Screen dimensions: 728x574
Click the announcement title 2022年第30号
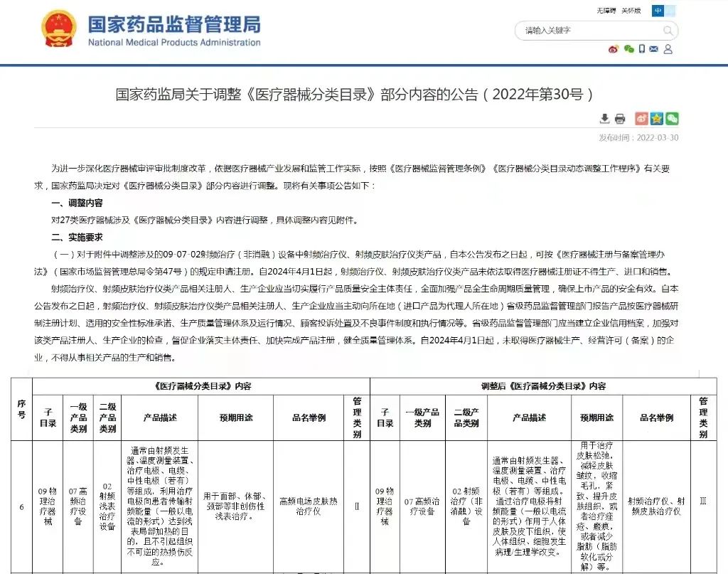click(354, 95)
